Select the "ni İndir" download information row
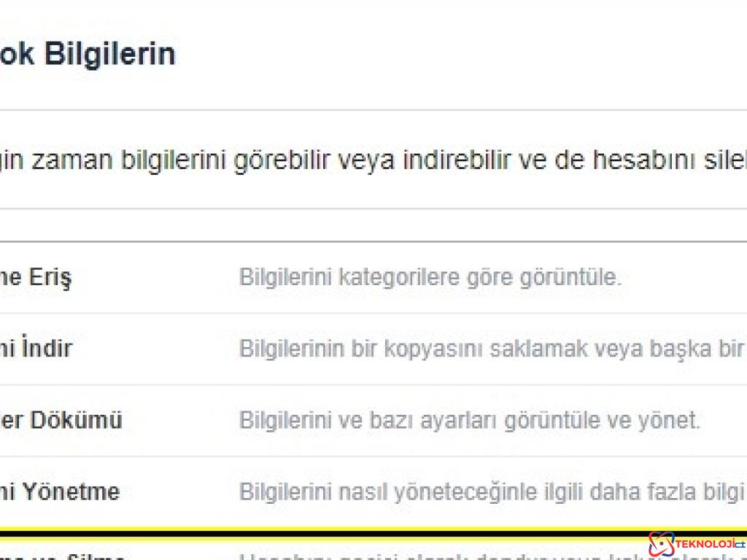Image resolution: width=747 pixels, height=560 pixels. (x=36, y=348)
